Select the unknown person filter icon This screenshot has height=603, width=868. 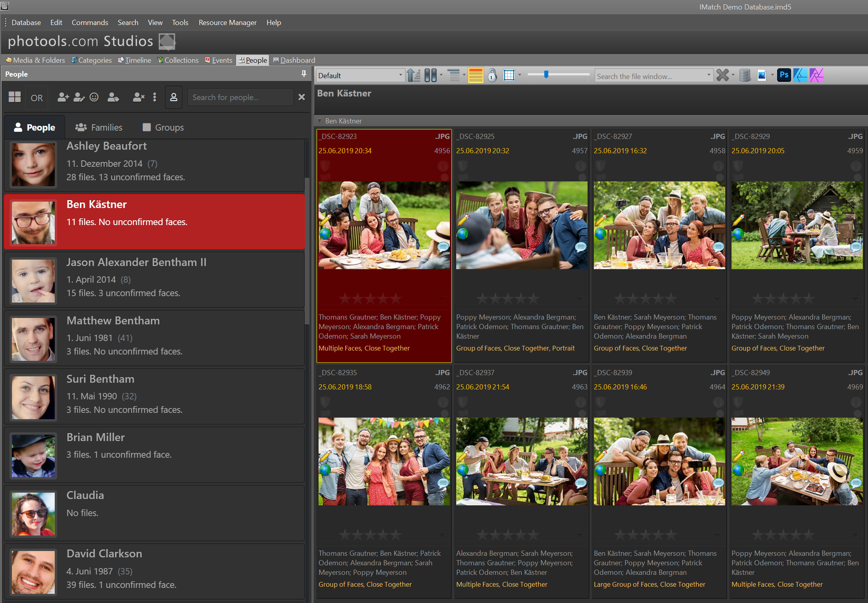pos(173,98)
